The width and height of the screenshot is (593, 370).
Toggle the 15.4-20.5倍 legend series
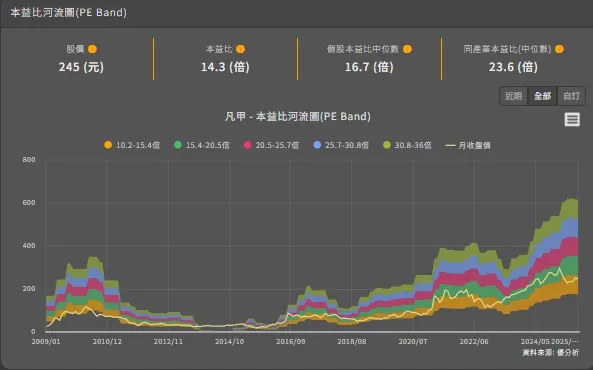click(202, 145)
